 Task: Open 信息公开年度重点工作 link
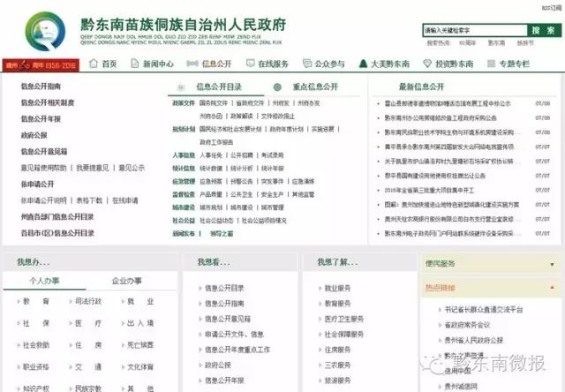[x=237, y=350]
